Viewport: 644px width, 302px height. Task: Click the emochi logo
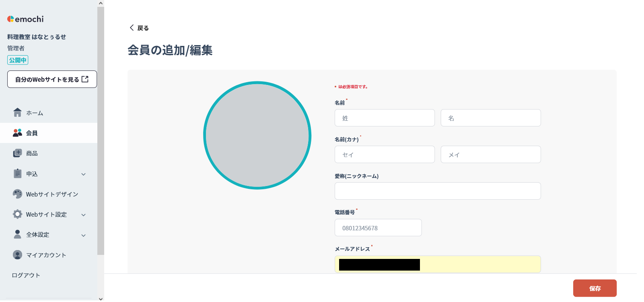25,19
